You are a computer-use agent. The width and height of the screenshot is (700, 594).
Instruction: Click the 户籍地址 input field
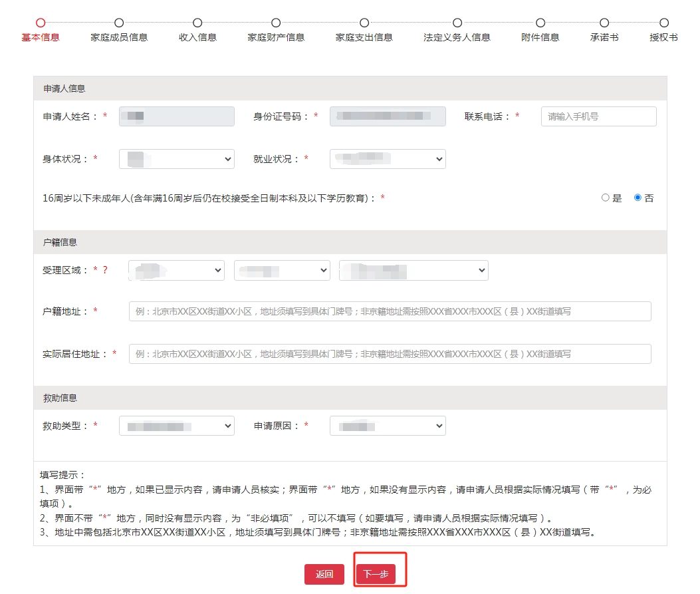tap(390, 311)
